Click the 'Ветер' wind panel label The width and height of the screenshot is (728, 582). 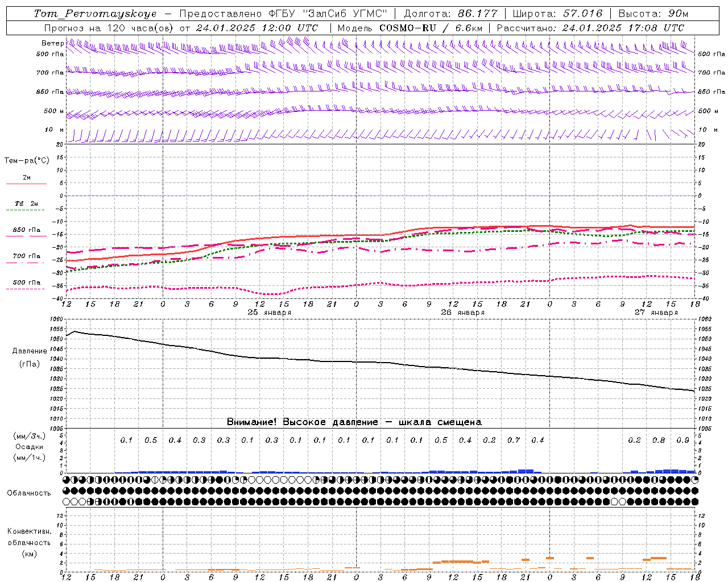coord(52,43)
